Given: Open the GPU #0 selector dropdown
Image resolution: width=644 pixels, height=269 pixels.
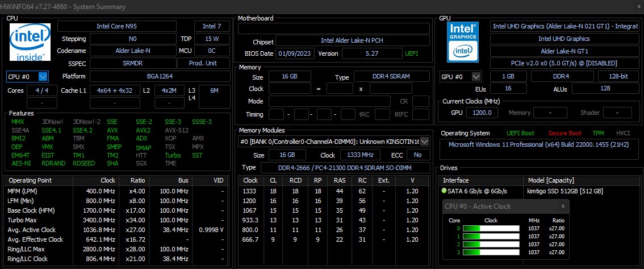Looking at the screenshot, I should [476, 77].
